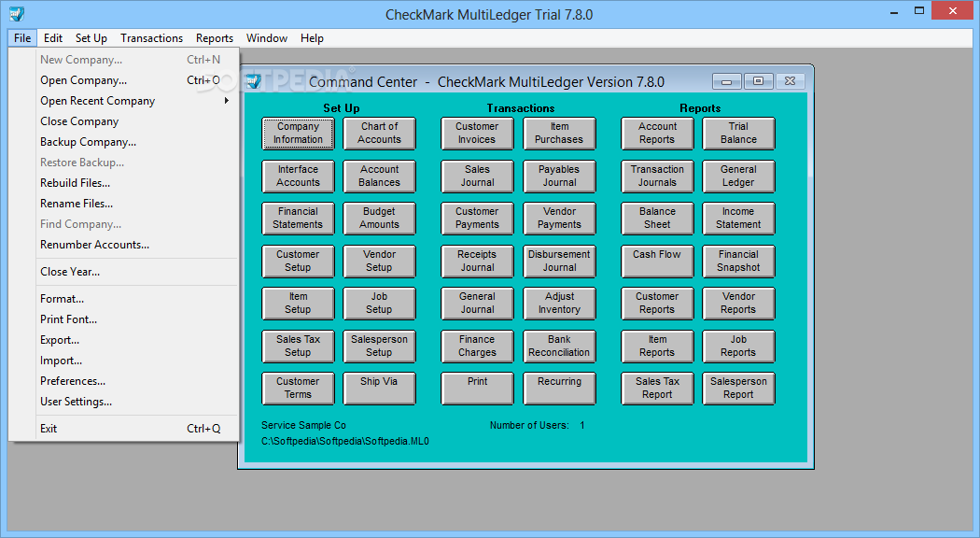Open the General Ledger report
This screenshot has height=538, width=980.
pyautogui.click(x=739, y=177)
